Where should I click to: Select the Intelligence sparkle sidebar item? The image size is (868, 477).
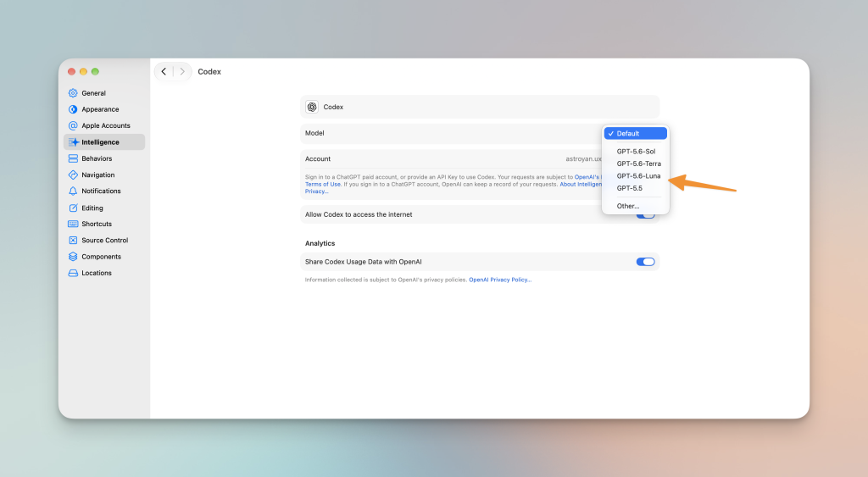pos(104,142)
